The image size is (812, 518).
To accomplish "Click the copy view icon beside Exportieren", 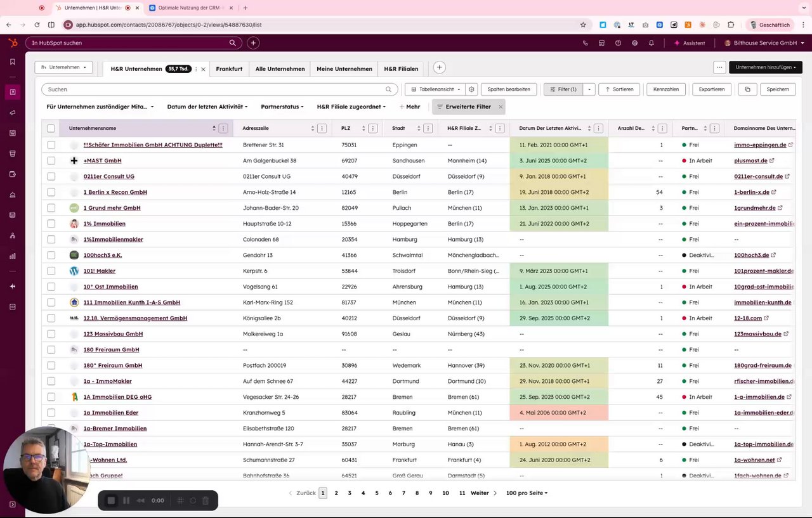I will coord(747,89).
